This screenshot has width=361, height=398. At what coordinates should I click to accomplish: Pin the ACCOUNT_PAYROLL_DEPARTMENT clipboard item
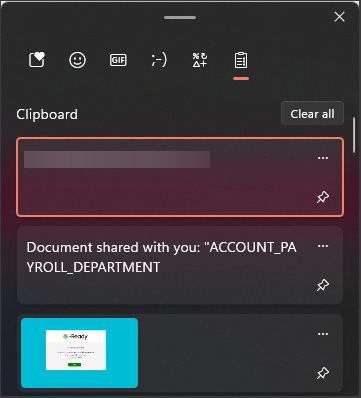[323, 285]
